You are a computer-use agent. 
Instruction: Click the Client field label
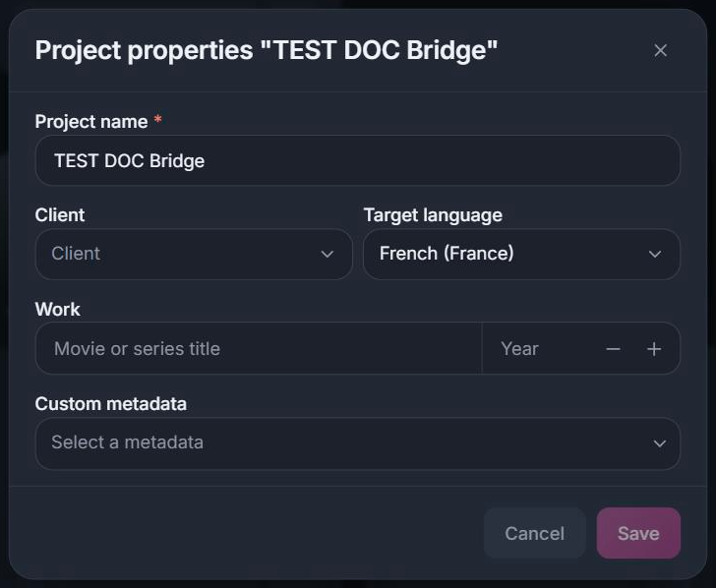pyautogui.click(x=60, y=215)
